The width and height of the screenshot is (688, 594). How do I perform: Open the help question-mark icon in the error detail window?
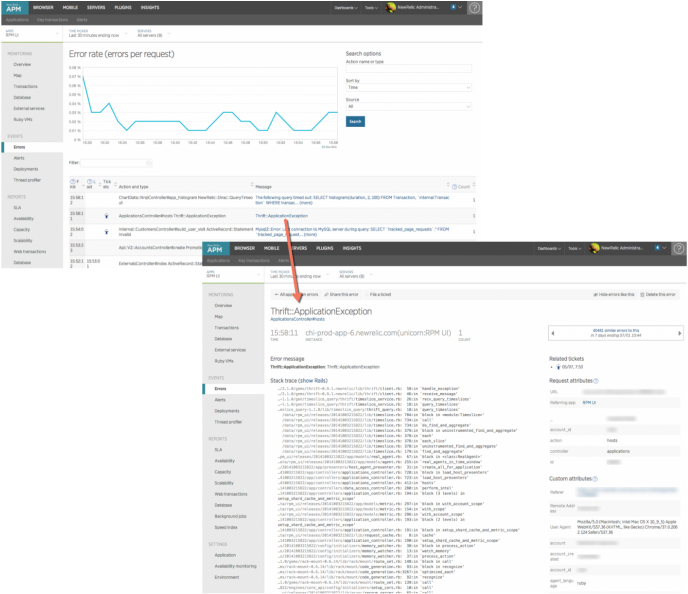[678, 248]
